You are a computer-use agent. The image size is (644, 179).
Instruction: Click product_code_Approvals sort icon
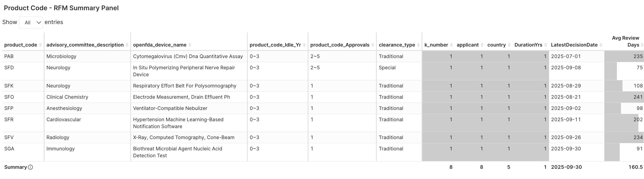click(373, 45)
